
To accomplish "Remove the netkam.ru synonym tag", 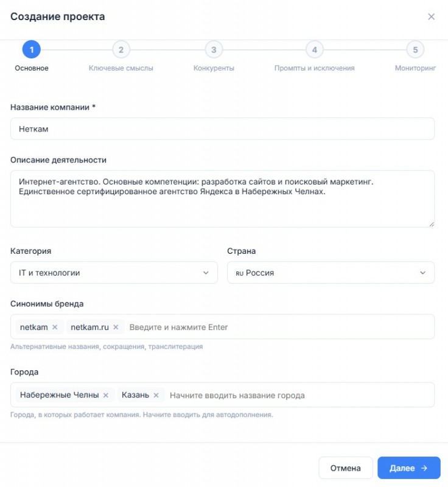I will pos(116,328).
